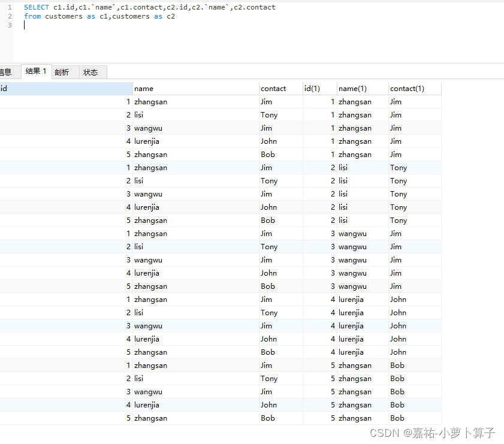Select the id column header
The image size is (504, 444).
(x=66, y=88)
